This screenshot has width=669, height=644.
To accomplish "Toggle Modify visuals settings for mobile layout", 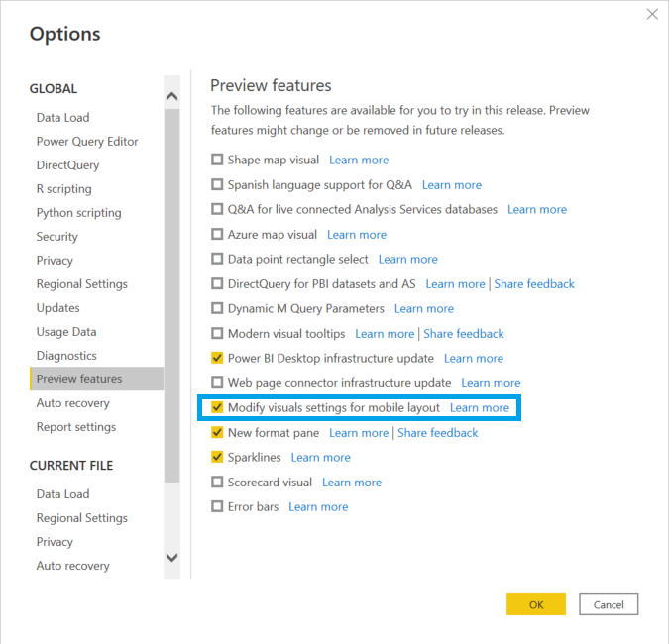I will click(x=218, y=408).
